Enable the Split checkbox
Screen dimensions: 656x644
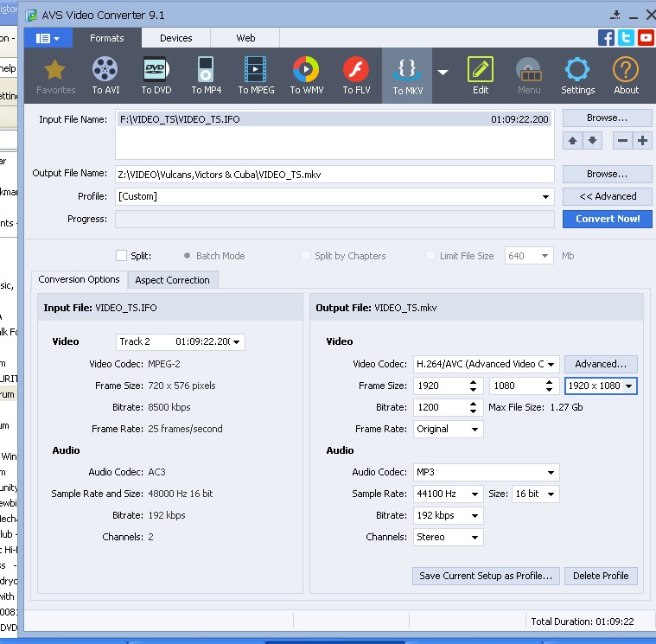click(x=121, y=256)
